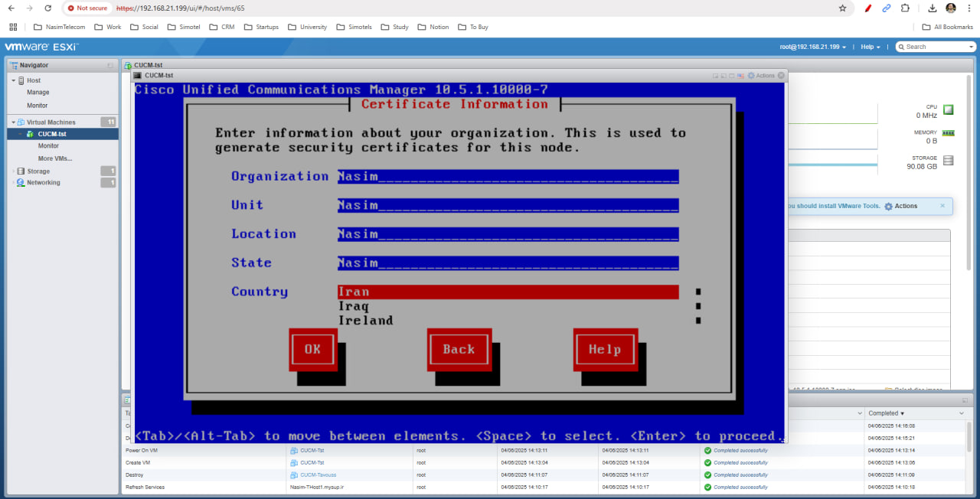Click the CPU usage chip icon
Screen dimensions: 980x499
pyautogui.click(x=949, y=110)
